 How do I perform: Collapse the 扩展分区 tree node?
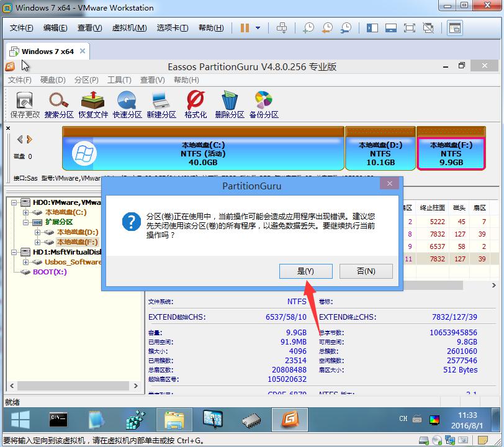coord(25,222)
